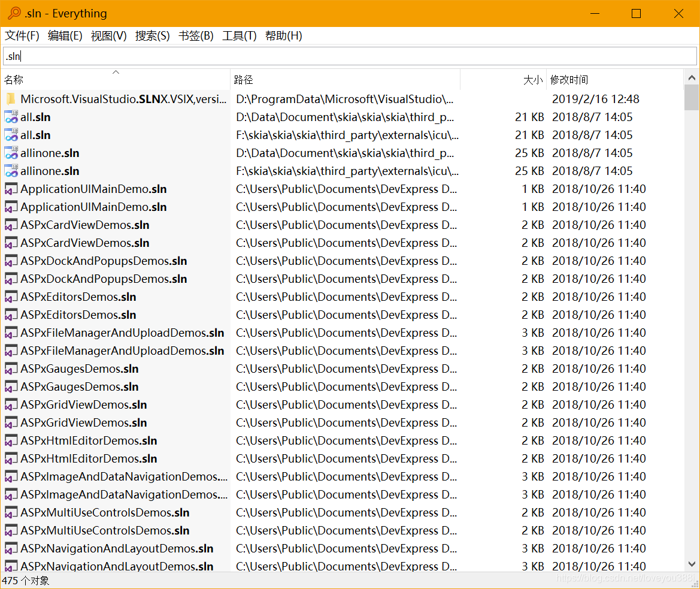Click the path D:\ProgramData\Microsoft\VisualStudio\...

click(345, 99)
